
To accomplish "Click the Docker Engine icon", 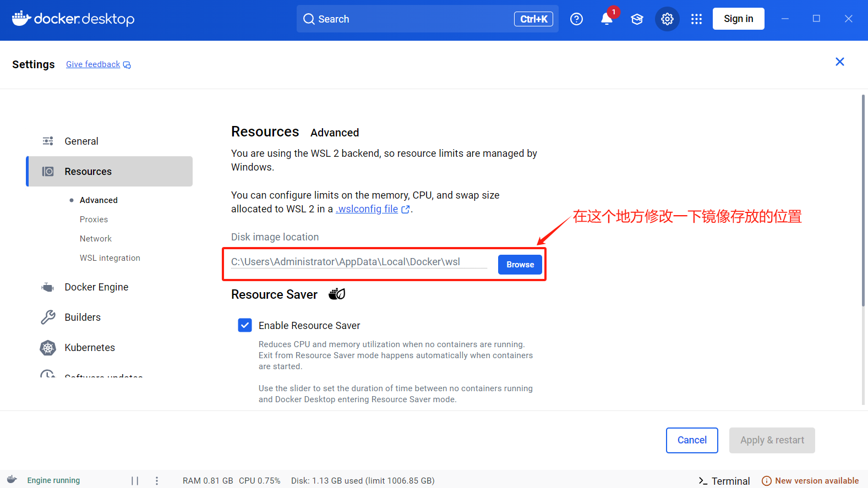I will 48,287.
